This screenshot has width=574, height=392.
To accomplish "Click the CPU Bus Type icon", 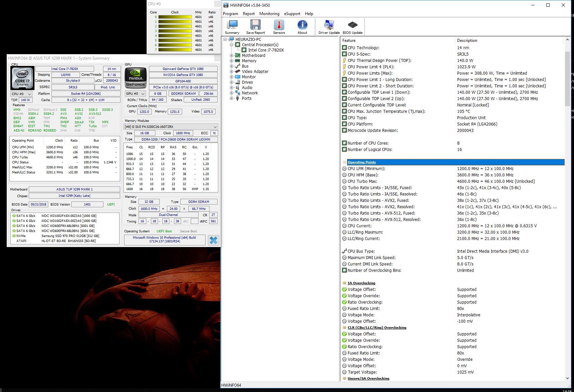I will point(344,251).
